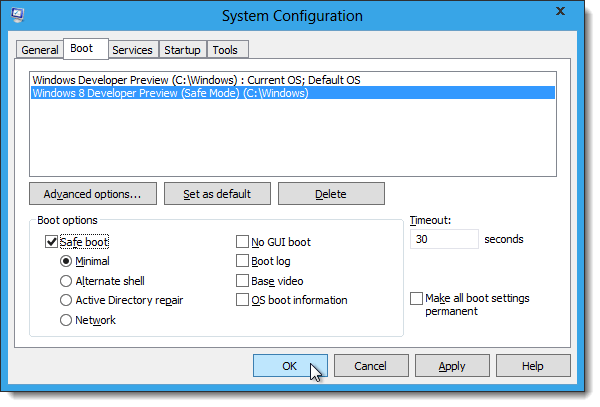Enable OS boot information checkbox
The width and height of the screenshot is (600, 407).
pyautogui.click(x=243, y=300)
